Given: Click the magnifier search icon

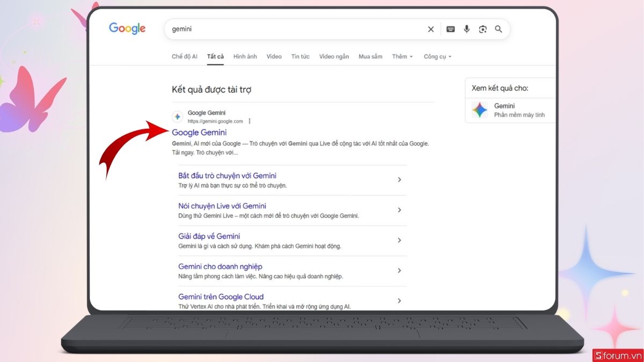Looking at the screenshot, I should (x=499, y=29).
